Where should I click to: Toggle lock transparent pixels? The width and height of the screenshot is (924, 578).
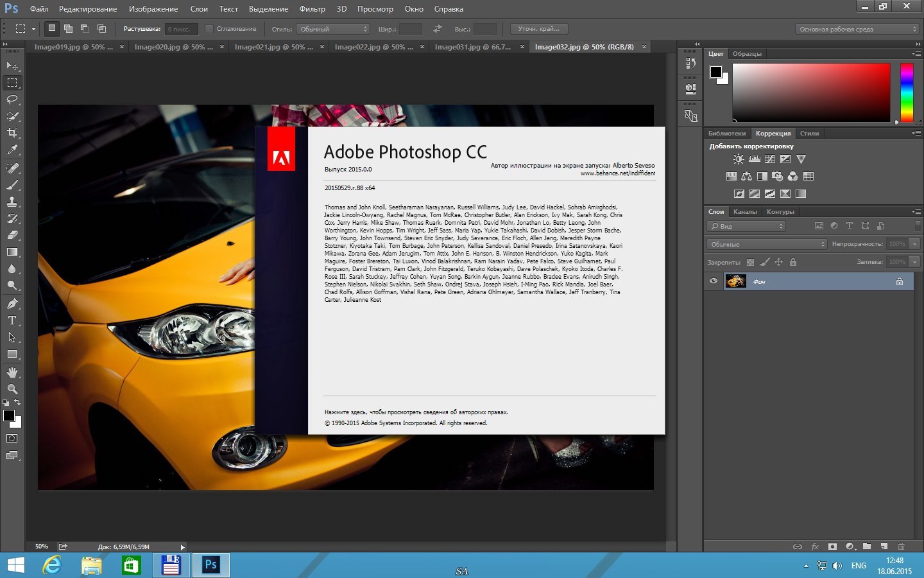point(750,262)
